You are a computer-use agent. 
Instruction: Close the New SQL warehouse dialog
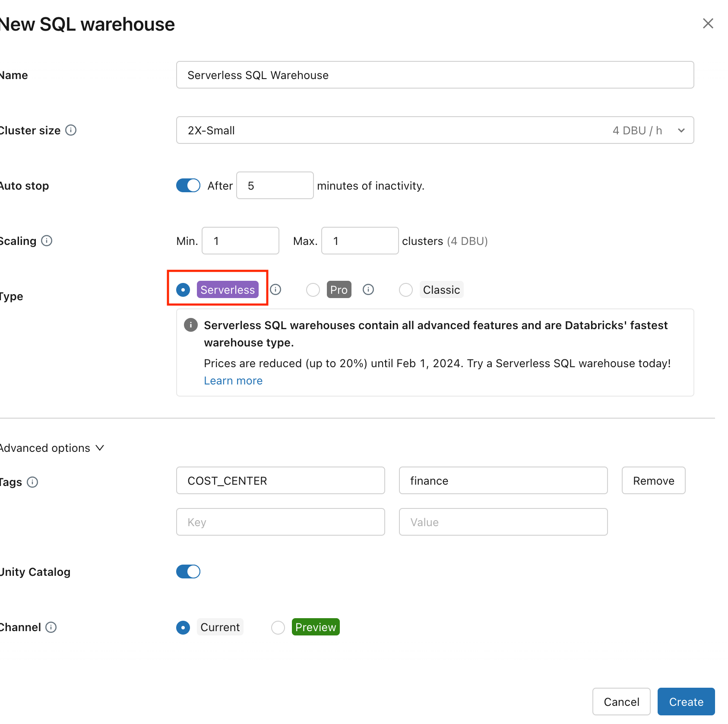pyautogui.click(x=708, y=24)
